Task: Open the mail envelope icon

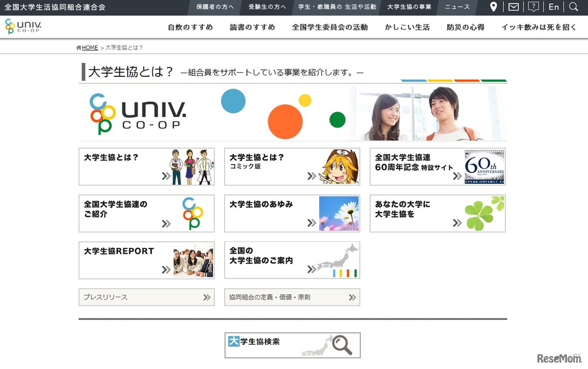Action: point(513,6)
